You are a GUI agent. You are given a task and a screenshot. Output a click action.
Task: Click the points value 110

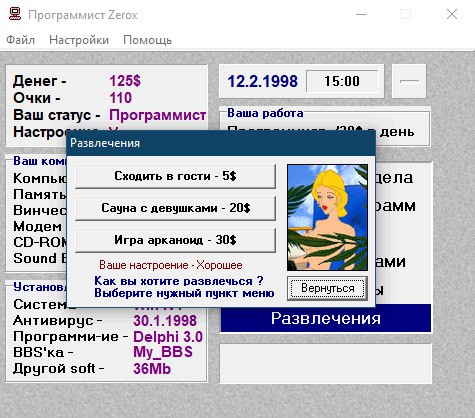121,98
